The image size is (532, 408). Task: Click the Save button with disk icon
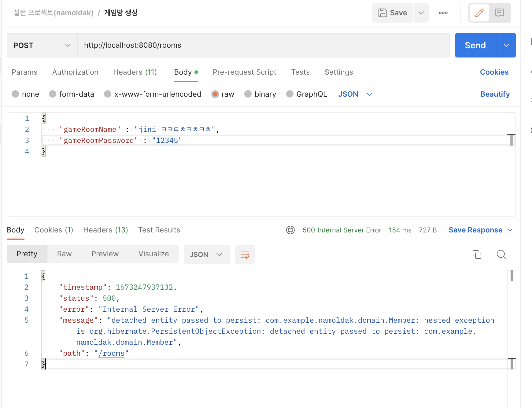tap(393, 13)
